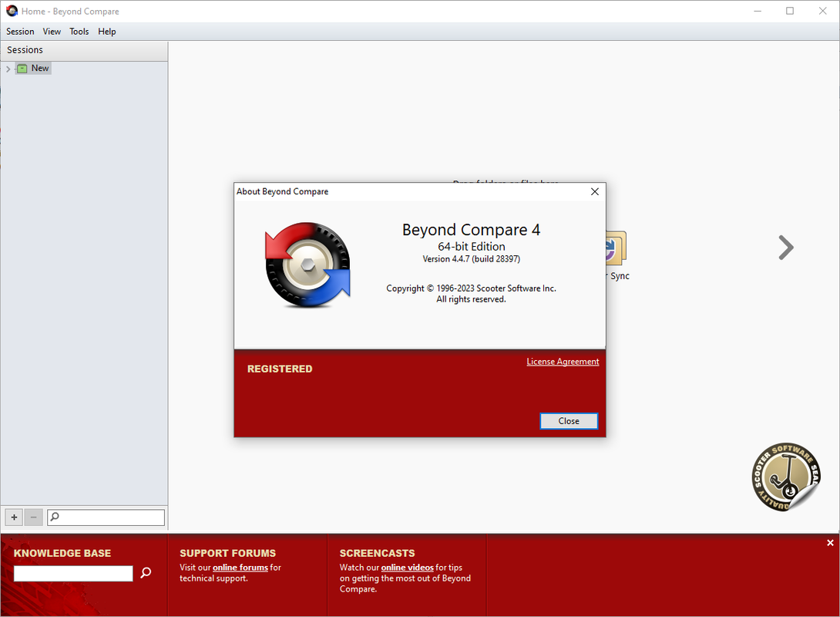Click the 64-bit Edition text

pyautogui.click(x=472, y=247)
